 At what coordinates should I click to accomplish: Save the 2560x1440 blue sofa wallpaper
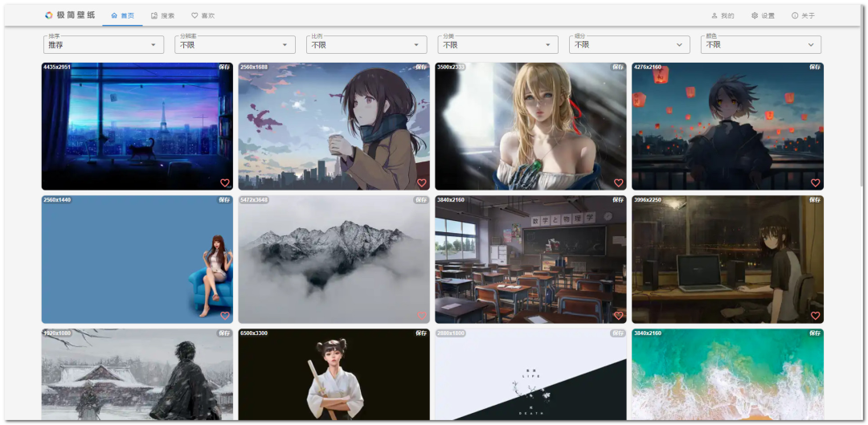pyautogui.click(x=224, y=200)
